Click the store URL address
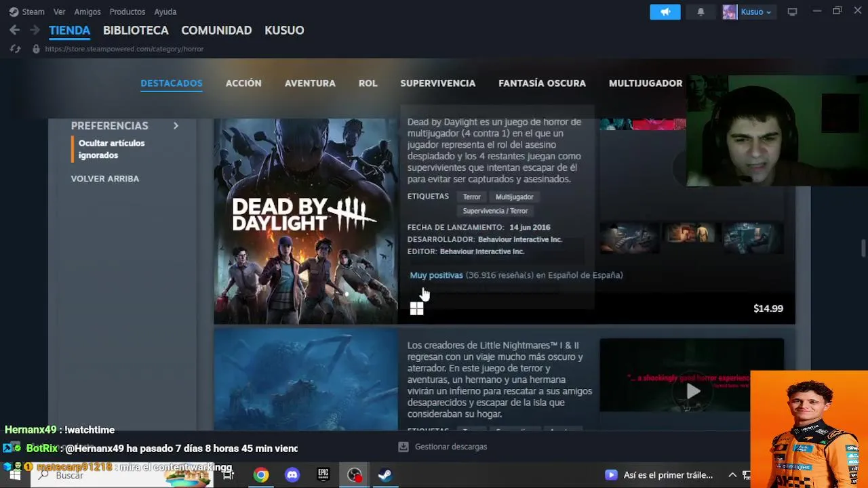The image size is (868, 488). 124,49
